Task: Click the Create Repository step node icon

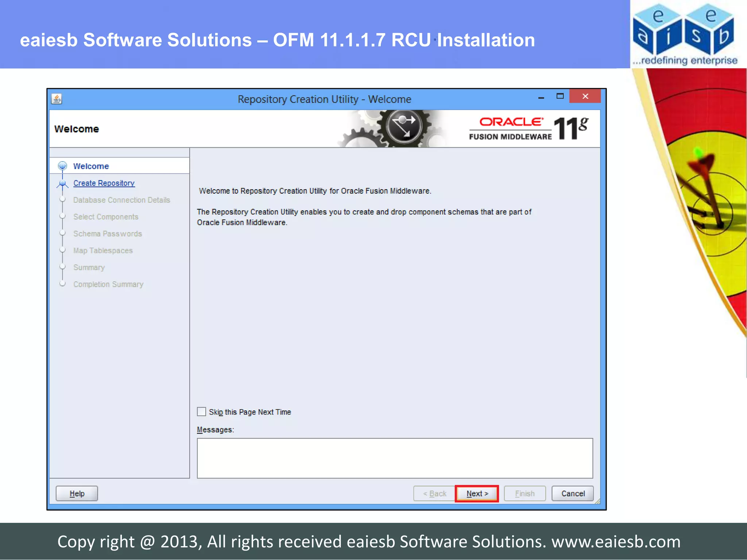Action: coord(62,183)
